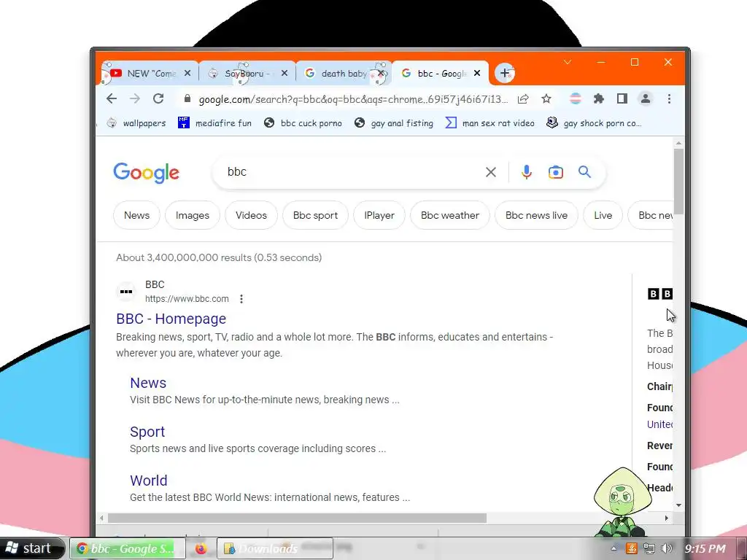Click the BBC site favicon in result
The height and width of the screenshot is (560, 747).
(126, 292)
